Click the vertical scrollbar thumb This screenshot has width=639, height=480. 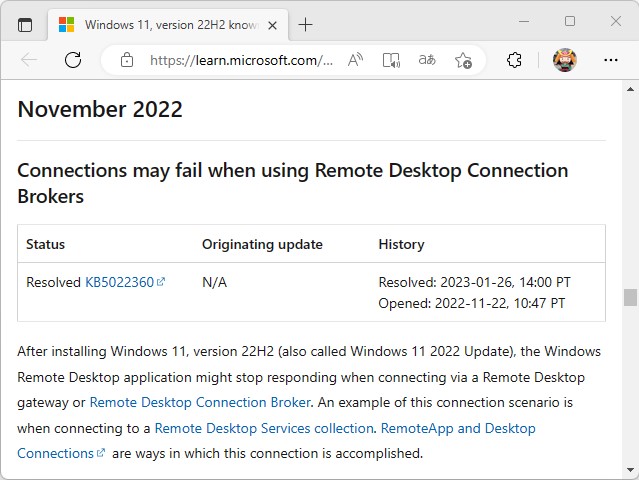pyautogui.click(x=630, y=297)
